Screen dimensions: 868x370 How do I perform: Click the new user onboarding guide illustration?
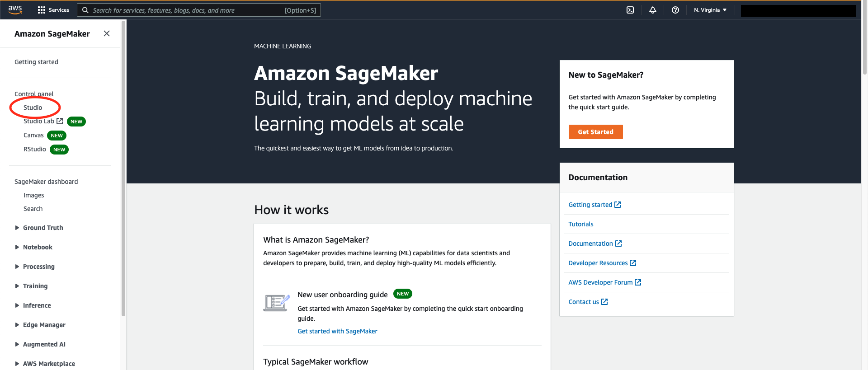276,303
